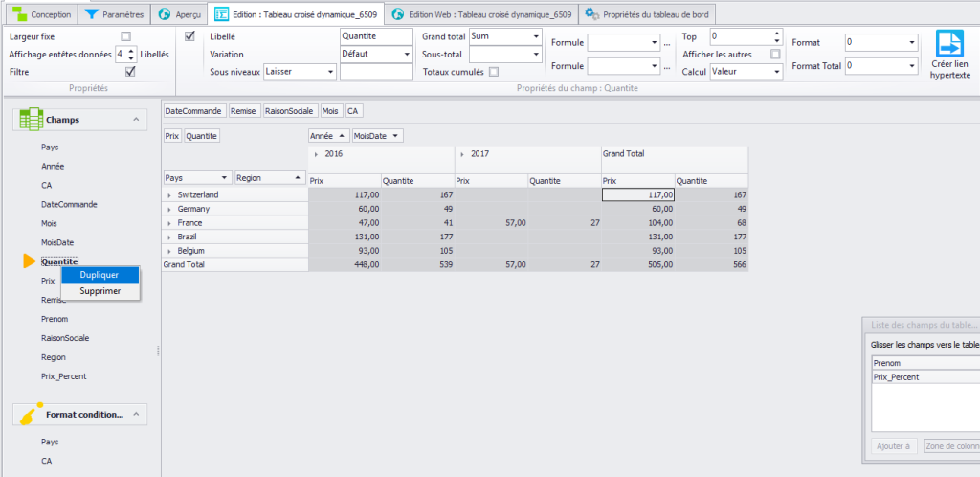Click the Propriétés du tableau gears icon
The height and width of the screenshot is (477, 980).
pyautogui.click(x=591, y=13)
